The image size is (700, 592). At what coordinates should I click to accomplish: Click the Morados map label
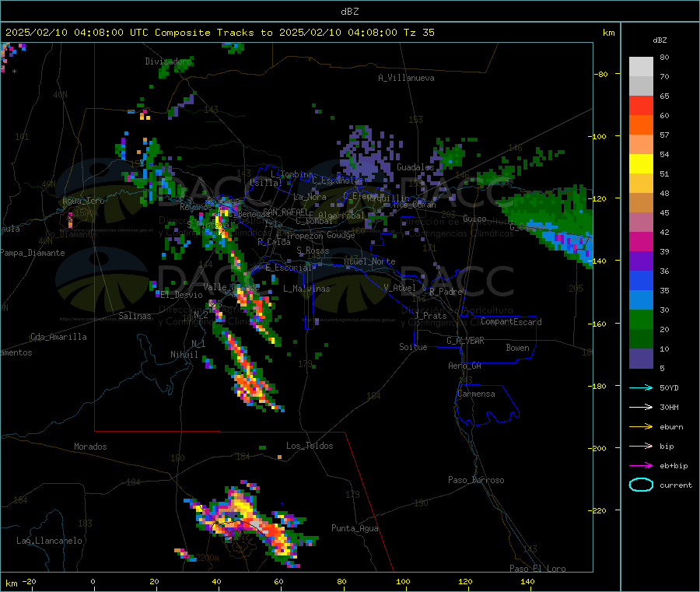pyautogui.click(x=90, y=447)
